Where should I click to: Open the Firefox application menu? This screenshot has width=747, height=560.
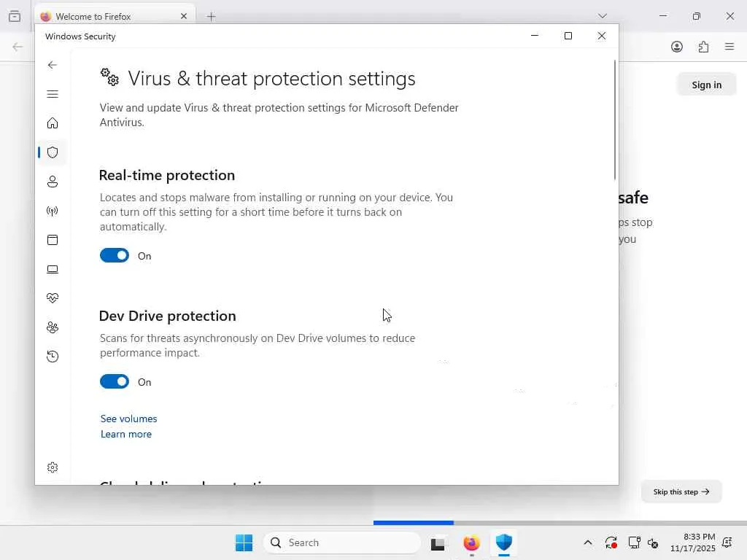coord(729,47)
